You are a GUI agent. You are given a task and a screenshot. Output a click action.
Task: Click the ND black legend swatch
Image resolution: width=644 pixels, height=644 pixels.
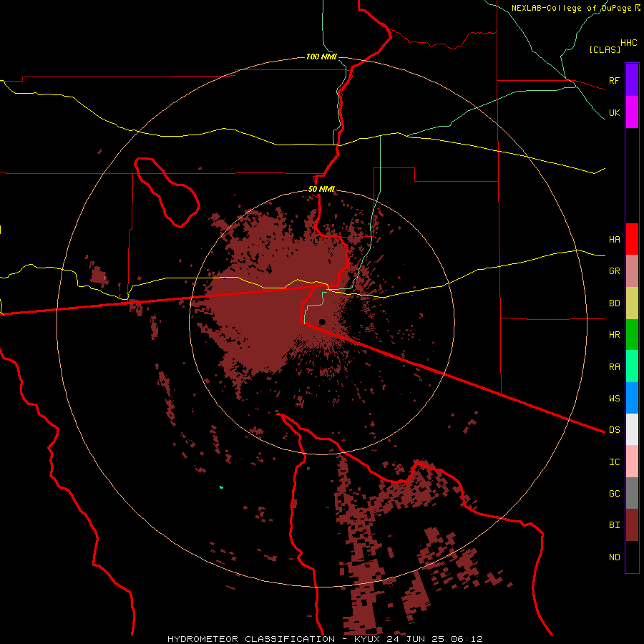pos(632,557)
